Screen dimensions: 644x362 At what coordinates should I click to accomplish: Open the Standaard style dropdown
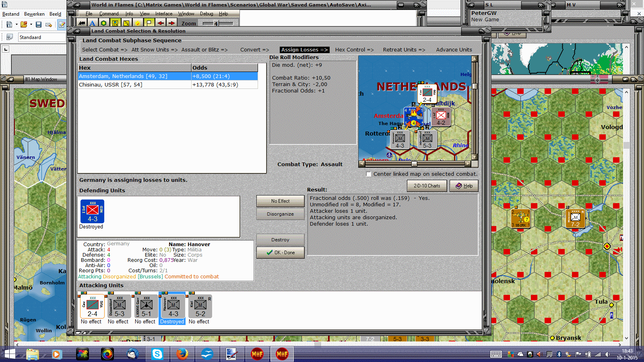click(x=42, y=37)
